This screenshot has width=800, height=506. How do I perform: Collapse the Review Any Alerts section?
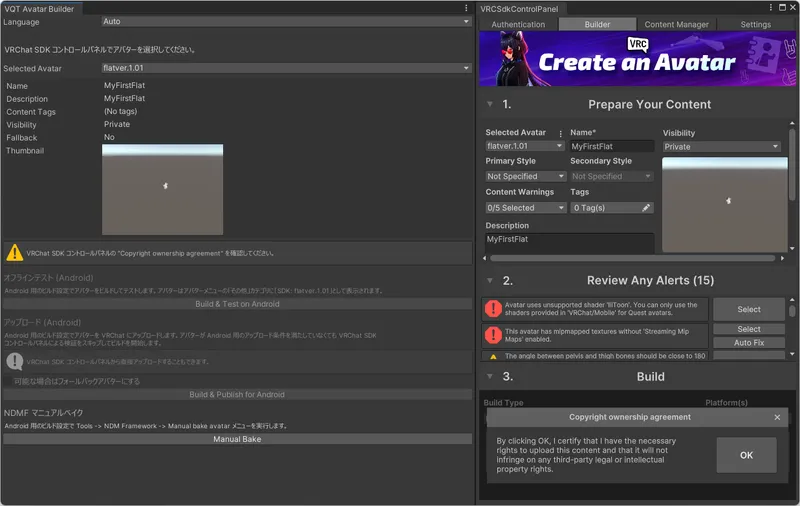[x=490, y=281]
